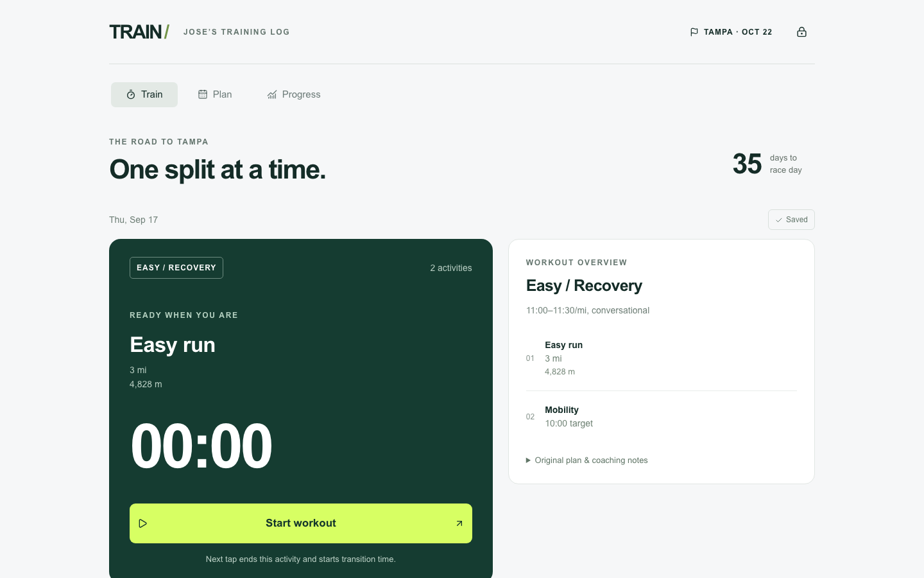Click the 'Next tap ends this activity' hint
This screenshot has height=578, width=924.
301,559
